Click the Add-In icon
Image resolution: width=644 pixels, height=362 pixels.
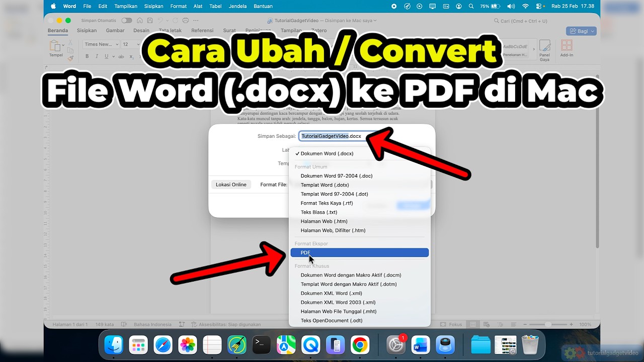(567, 49)
